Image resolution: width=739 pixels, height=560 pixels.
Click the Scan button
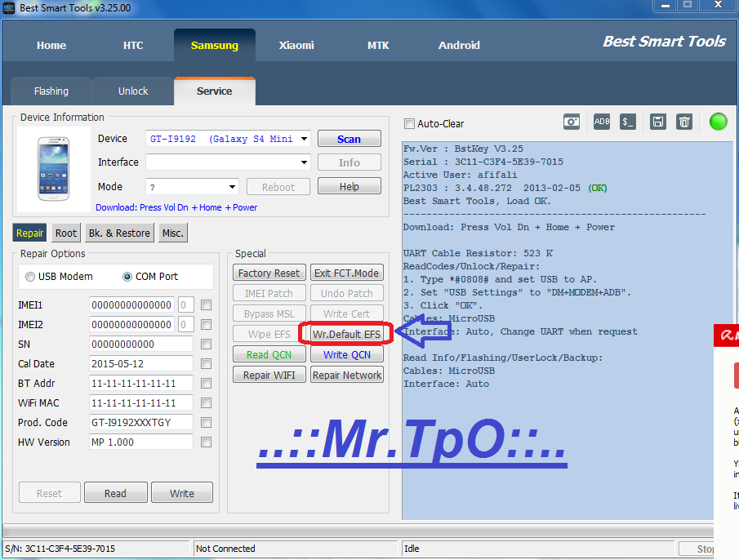(x=349, y=139)
